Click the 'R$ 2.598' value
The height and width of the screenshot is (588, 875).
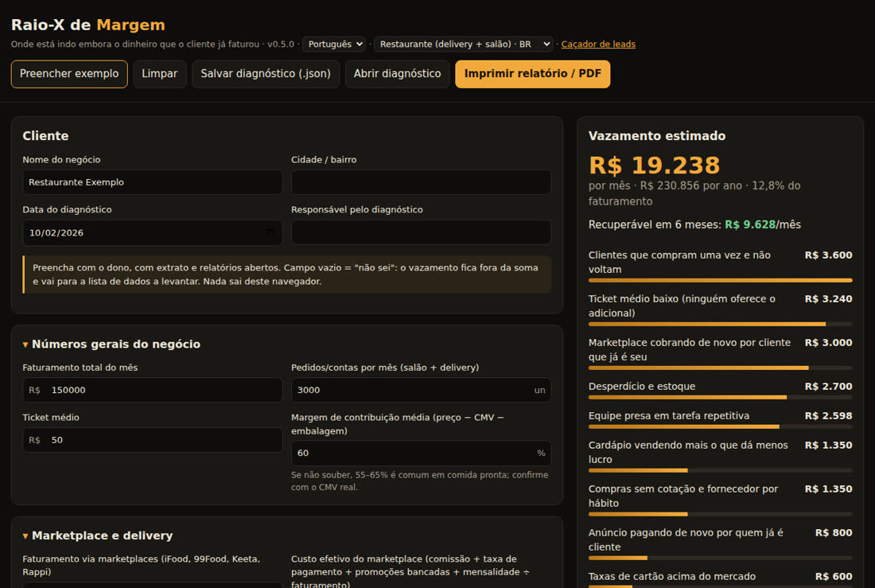828,416
